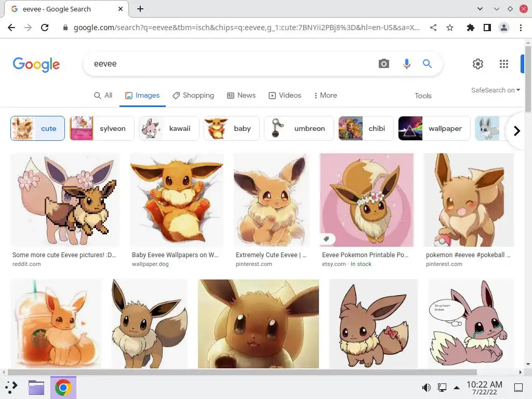Open Some more cute Eevee pictures link
Image resolution: width=532 pixels, height=399 pixels.
64,255
